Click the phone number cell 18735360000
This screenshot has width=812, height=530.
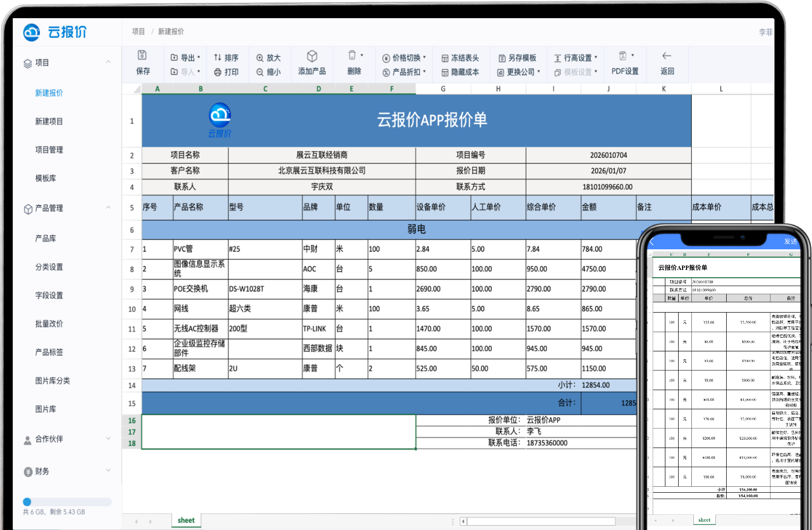click(581, 443)
